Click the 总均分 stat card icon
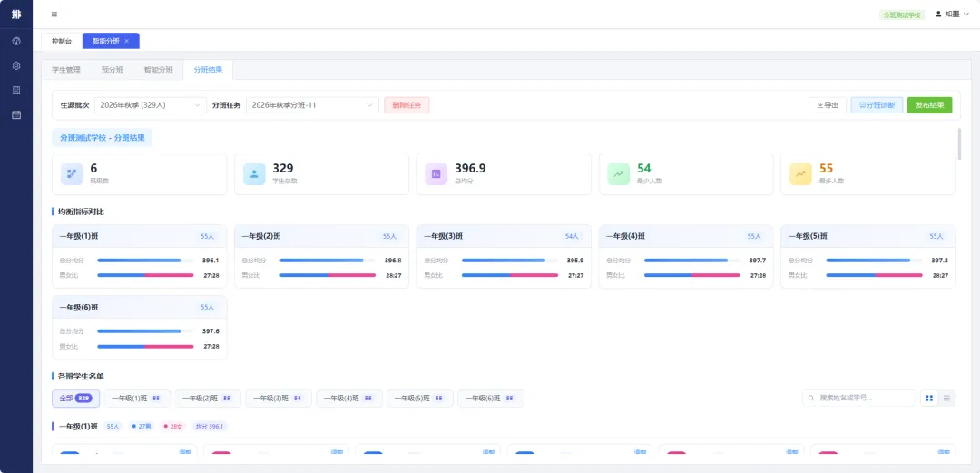 pos(436,173)
